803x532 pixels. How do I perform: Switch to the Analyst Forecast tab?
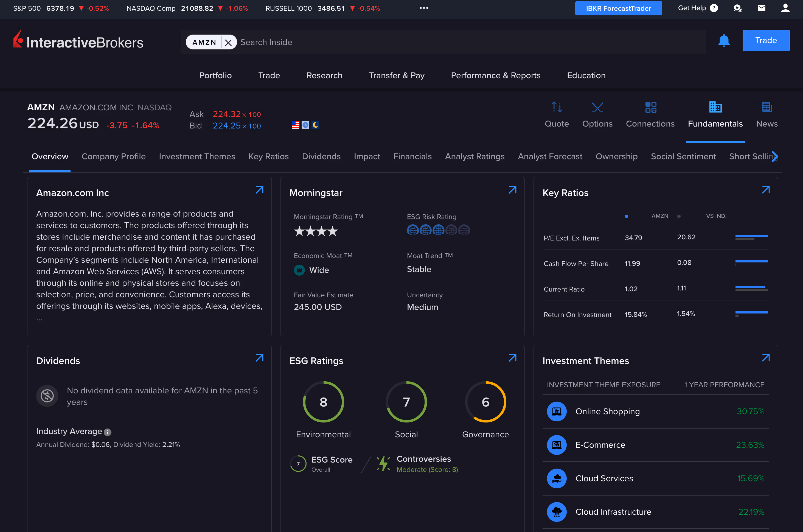(550, 156)
